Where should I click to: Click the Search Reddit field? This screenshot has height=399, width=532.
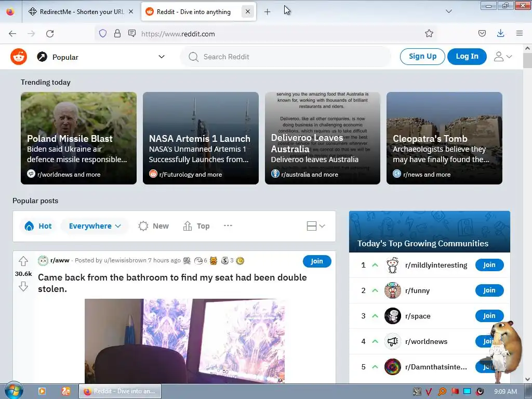pos(286,57)
